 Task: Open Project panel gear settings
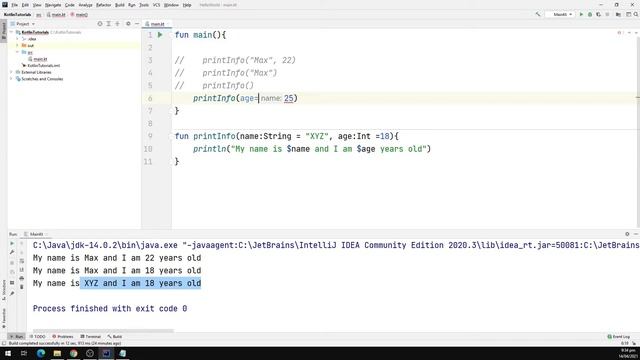(x=128, y=24)
